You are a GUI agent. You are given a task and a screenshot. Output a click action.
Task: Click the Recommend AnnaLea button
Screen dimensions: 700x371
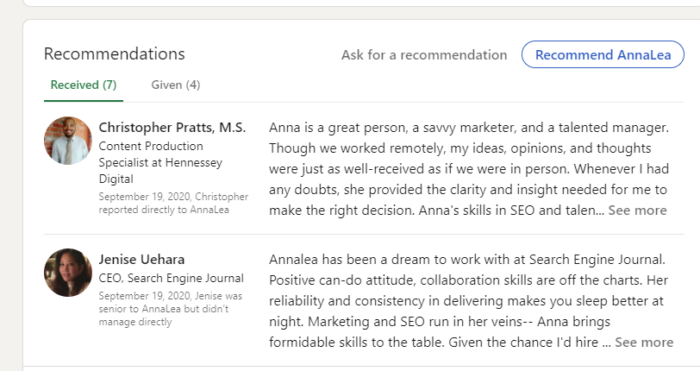[603, 54]
